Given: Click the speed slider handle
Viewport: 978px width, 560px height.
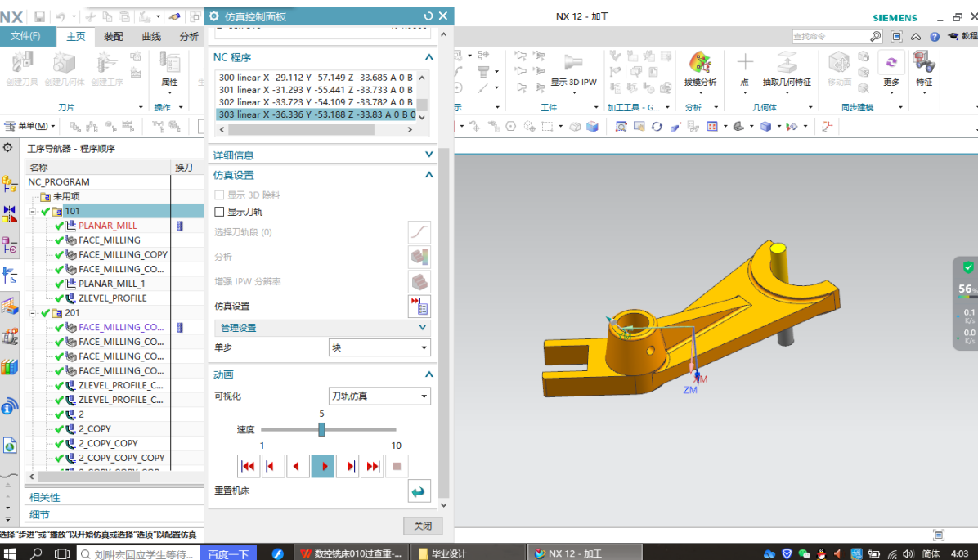Looking at the screenshot, I should pos(322,429).
